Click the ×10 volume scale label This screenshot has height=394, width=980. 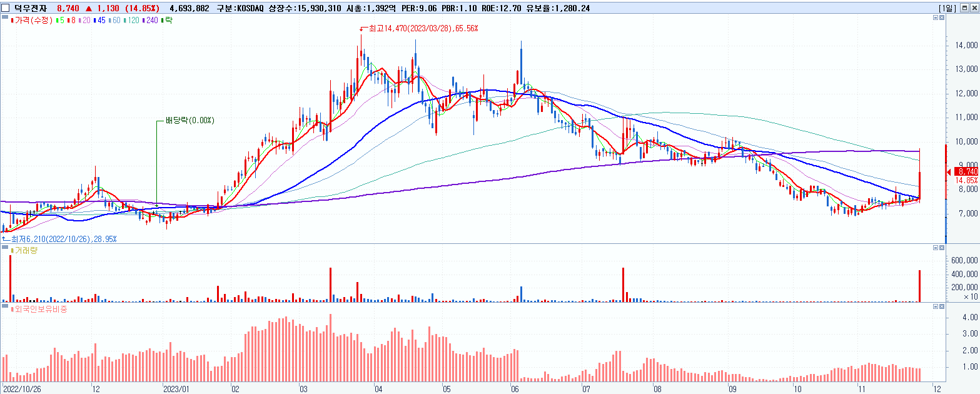coord(971,296)
